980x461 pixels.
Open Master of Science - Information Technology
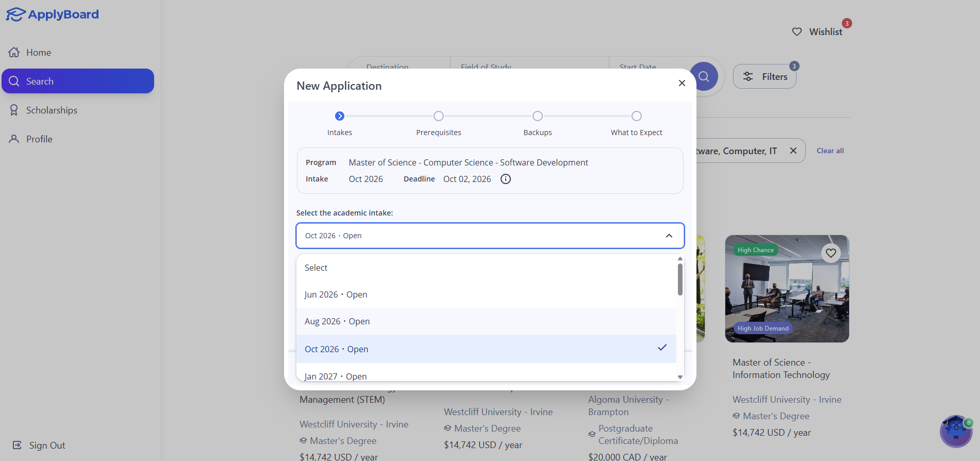(x=781, y=369)
